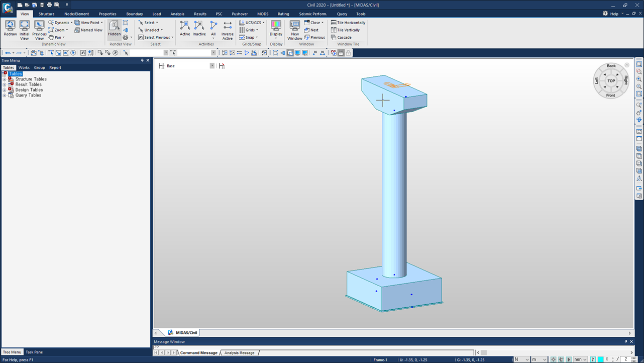This screenshot has height=363, width=644.
Task: Open the Node/Element ribbon tab
Action: pyautogui.click(x=76, y=14)
